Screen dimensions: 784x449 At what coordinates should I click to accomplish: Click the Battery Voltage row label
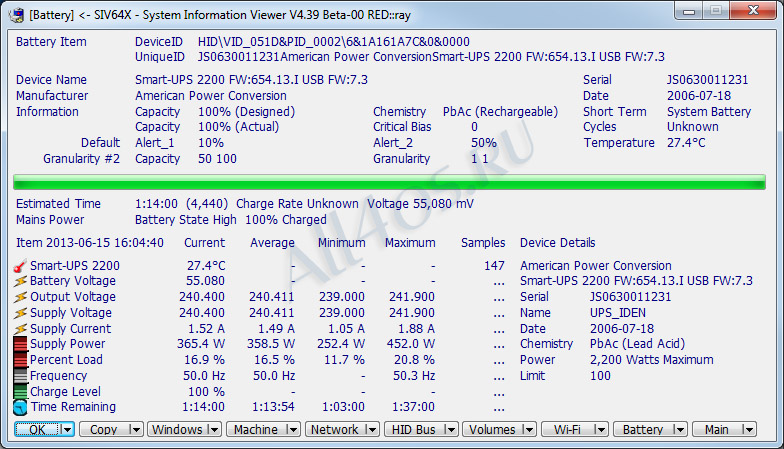[x=73, y=282]
